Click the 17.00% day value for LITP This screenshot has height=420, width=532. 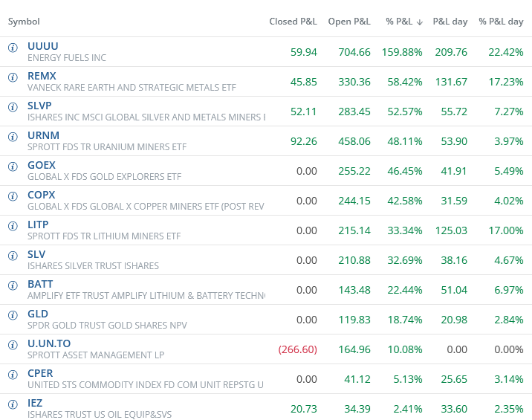[x=506, y=230]
